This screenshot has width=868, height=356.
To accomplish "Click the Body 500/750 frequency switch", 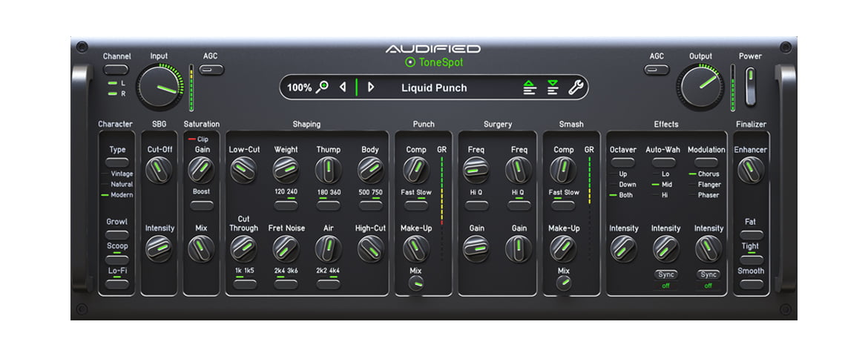I will [x=370, y=205].
